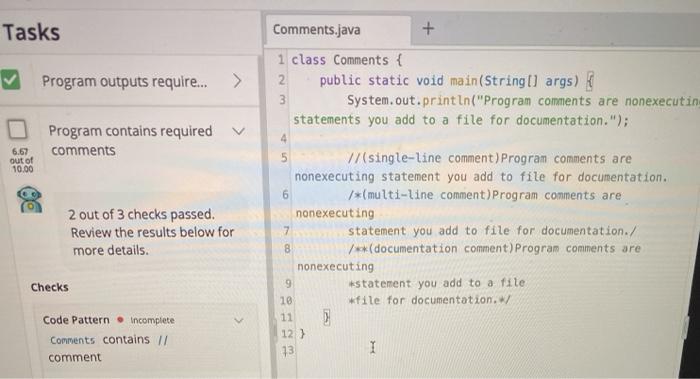The height and width of the screenshot is (379, 700).
Task: Click the 'Program outputs require...' task title
Action: tap(124, 81)
